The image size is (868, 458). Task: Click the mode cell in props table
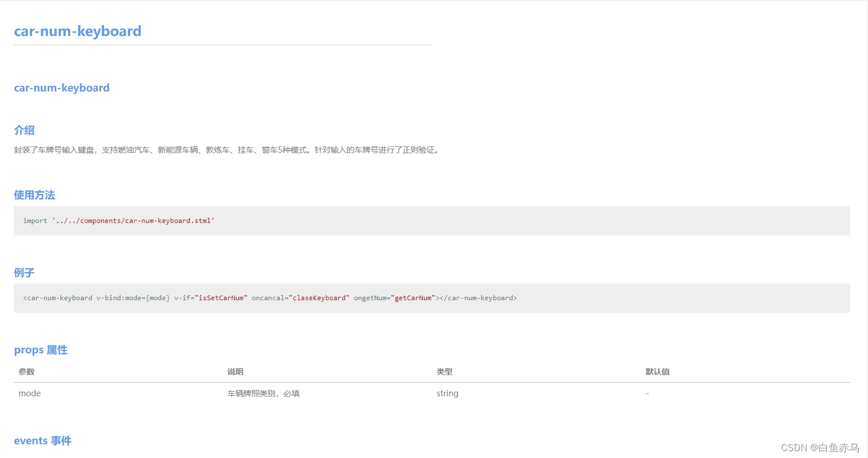30,393
